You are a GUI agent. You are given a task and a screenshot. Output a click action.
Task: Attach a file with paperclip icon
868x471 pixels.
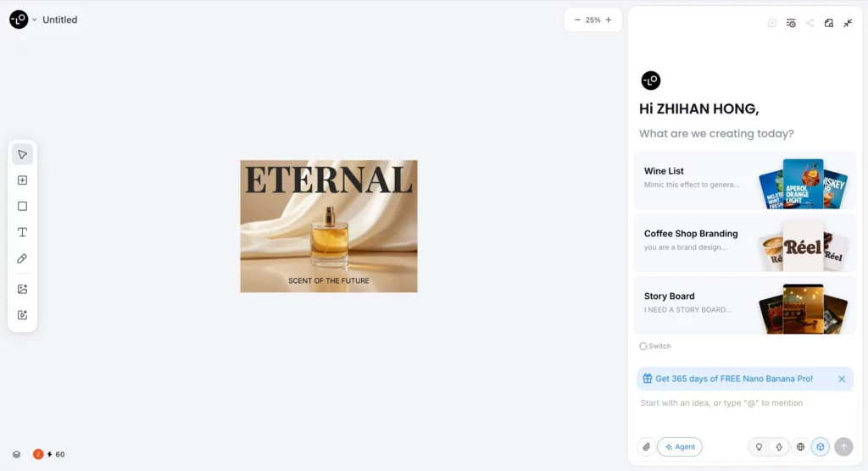(646, 446)
